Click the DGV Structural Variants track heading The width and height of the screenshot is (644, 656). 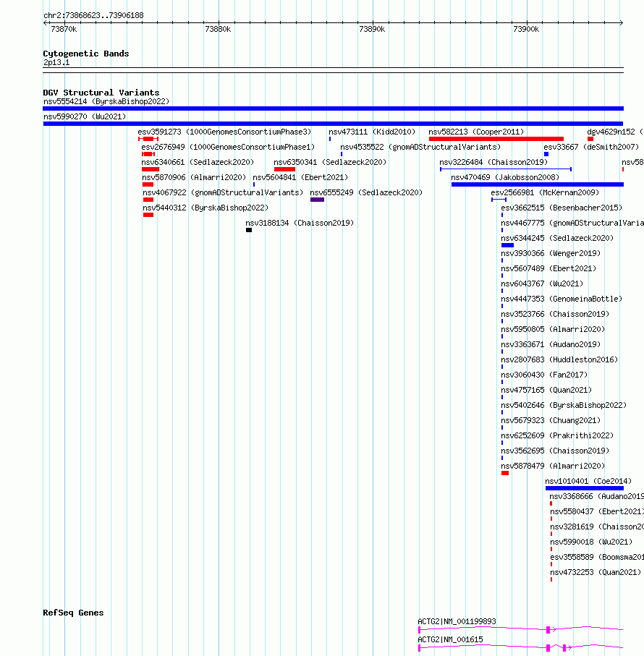coord(101,93)
